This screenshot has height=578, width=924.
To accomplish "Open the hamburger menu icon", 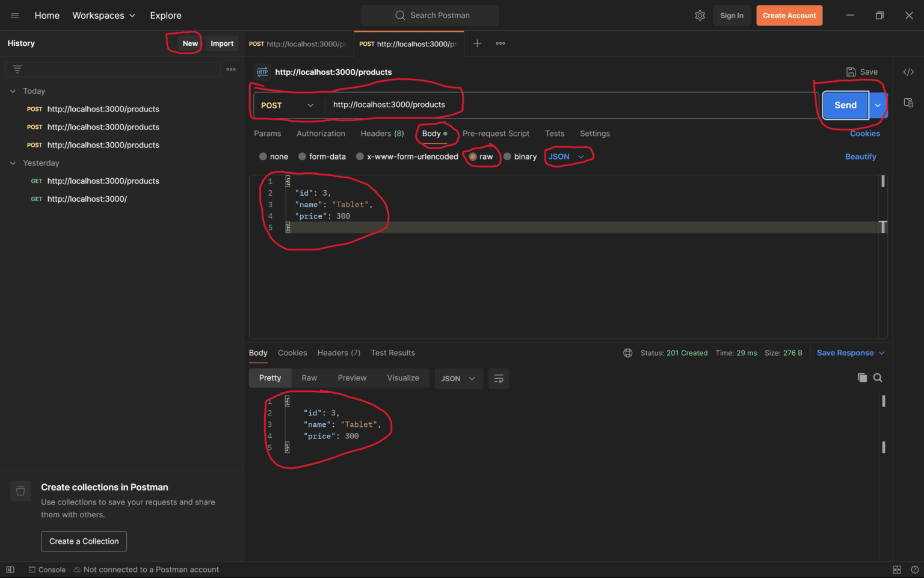I will coord(15,16).
